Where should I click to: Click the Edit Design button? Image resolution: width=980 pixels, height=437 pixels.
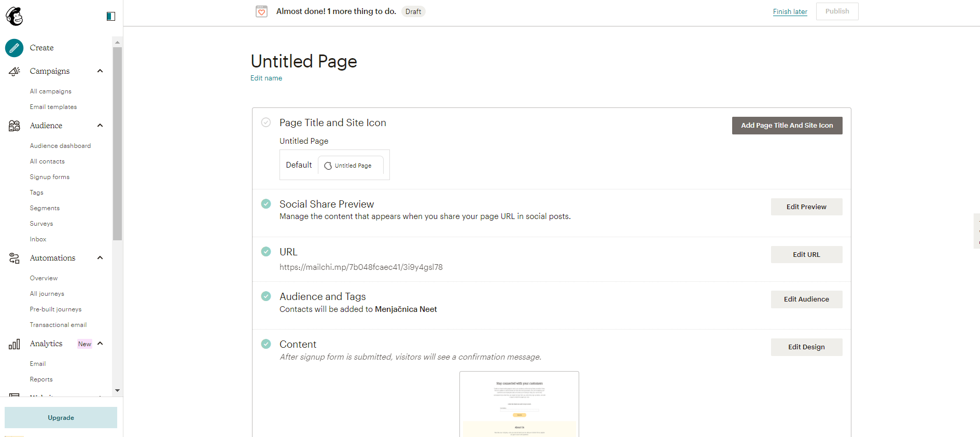click(x=806, y=347)
